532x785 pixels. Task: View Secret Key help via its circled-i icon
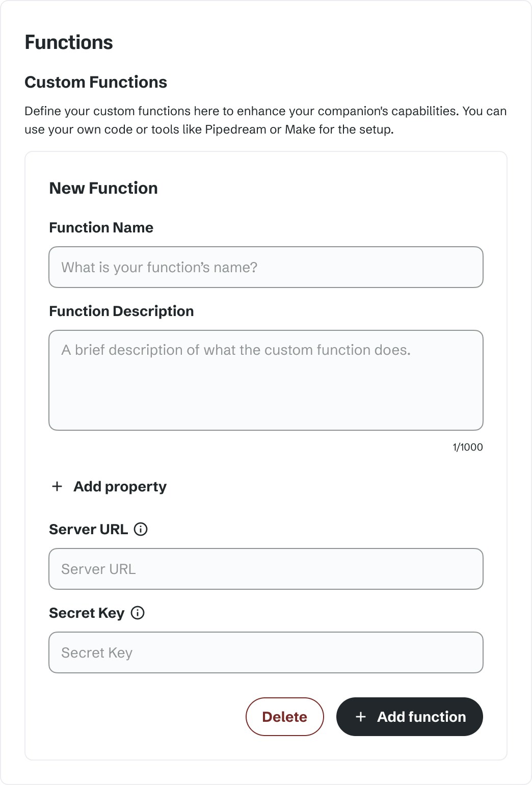point(137,613)
